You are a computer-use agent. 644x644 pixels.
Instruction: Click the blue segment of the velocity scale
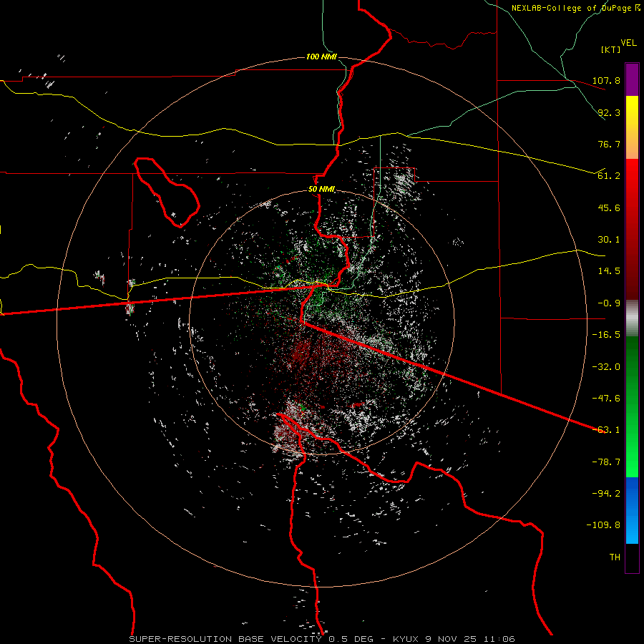632,510
